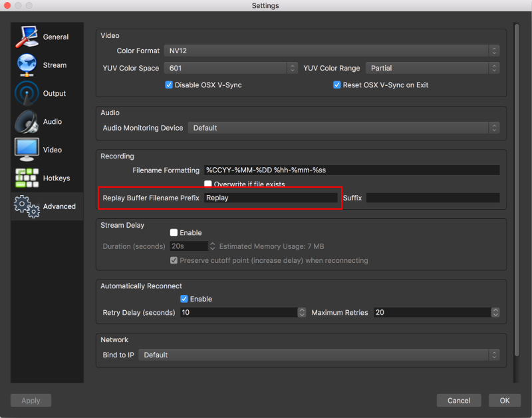Toggle Disable OSX V-Sync checkbox
Image resolution: width=532 pixels, height=418 pixels.
pos(169,85)
